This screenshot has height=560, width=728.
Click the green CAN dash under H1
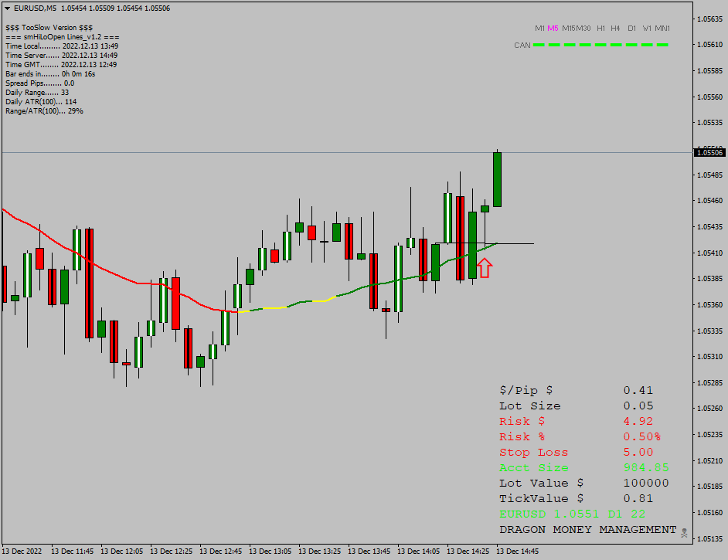click(600, 45)
